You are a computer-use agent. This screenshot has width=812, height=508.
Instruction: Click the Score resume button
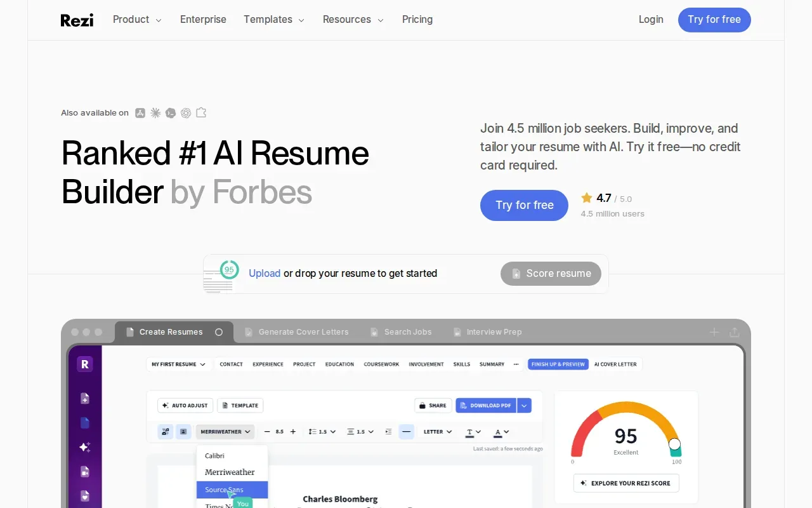point(551,274)
